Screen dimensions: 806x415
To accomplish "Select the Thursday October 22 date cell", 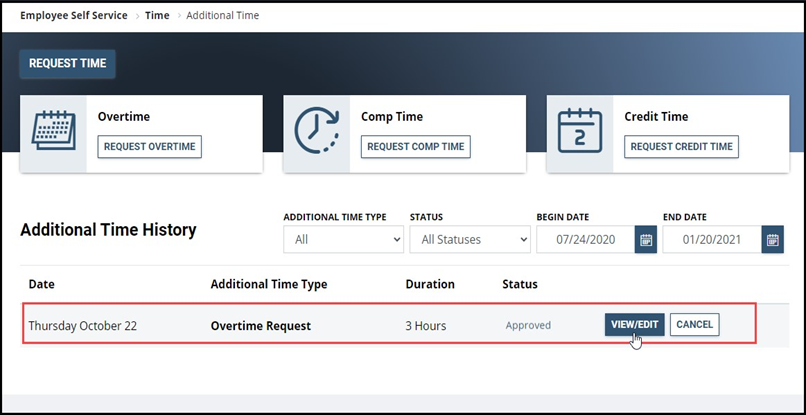I will (x=83, y=326).
